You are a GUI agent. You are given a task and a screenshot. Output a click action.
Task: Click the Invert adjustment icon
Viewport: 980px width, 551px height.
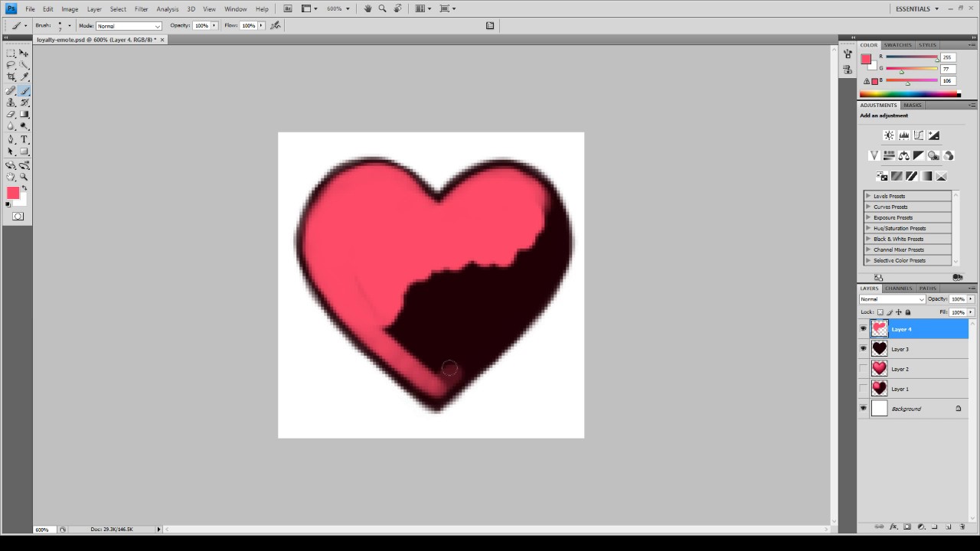tap(881, 176)
